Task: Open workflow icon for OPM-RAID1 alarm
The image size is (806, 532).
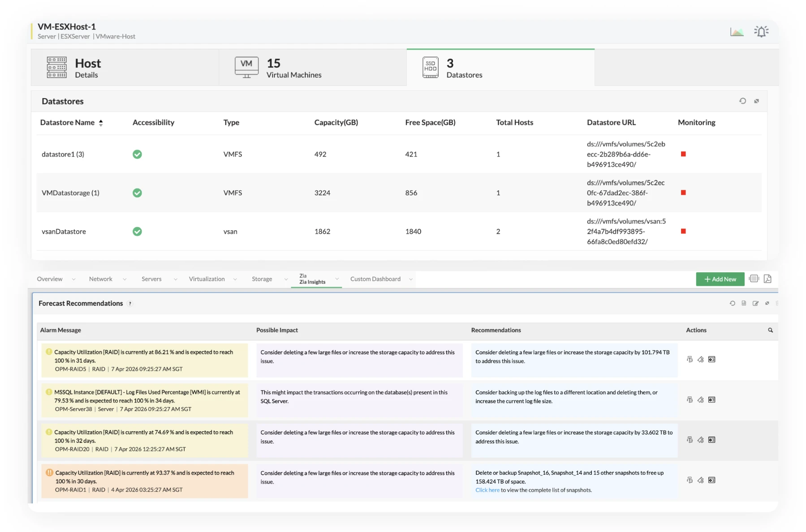Action: point(690,480)
